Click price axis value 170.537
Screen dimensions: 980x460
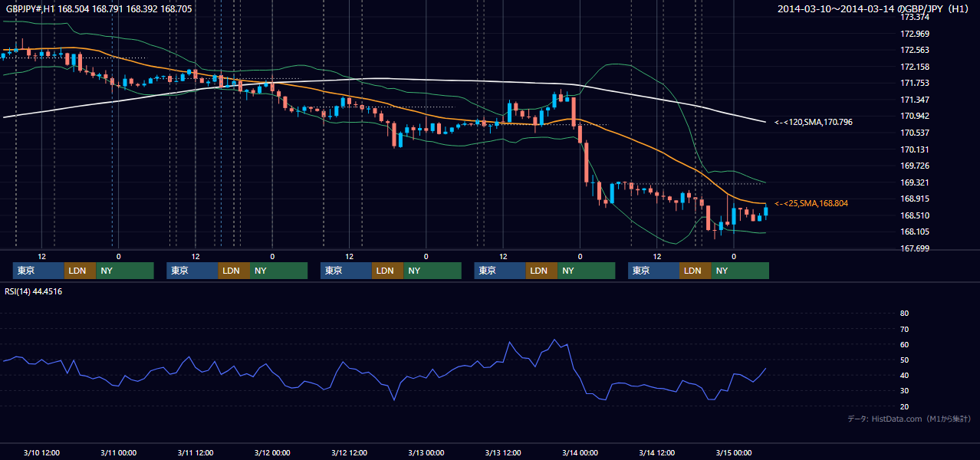(x=914, y=133)
